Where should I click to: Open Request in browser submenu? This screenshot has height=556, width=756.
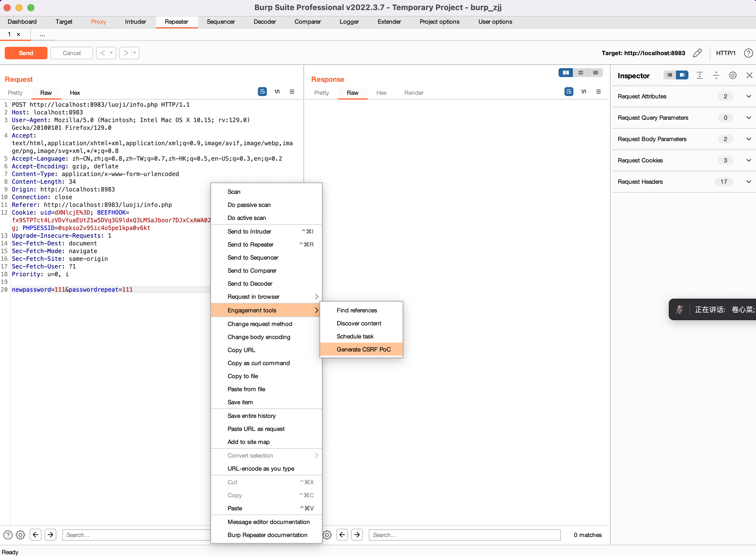tap(266, 296)
